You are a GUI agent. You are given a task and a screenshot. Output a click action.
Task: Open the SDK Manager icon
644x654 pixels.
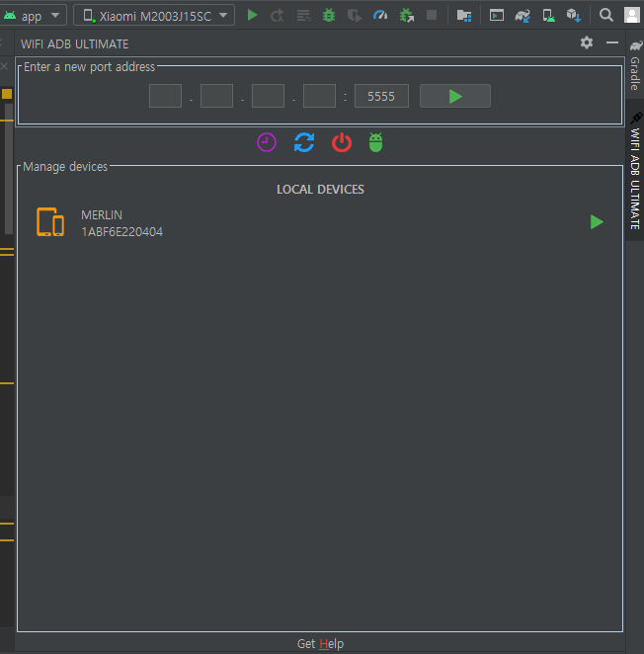(574, 16)
